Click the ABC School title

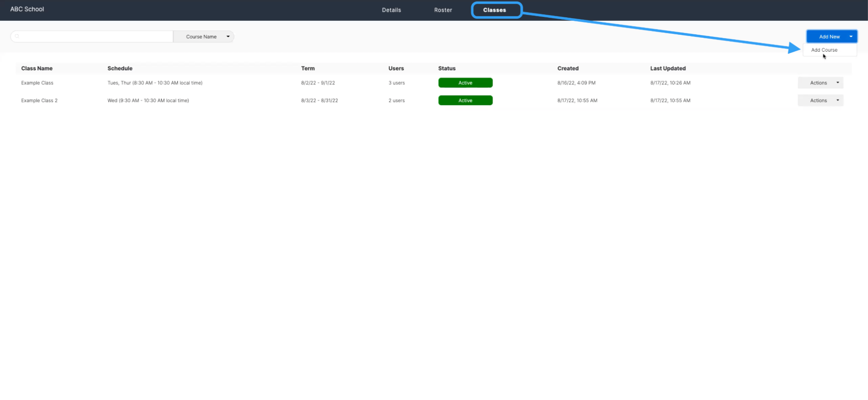click(x=27, y=9)
